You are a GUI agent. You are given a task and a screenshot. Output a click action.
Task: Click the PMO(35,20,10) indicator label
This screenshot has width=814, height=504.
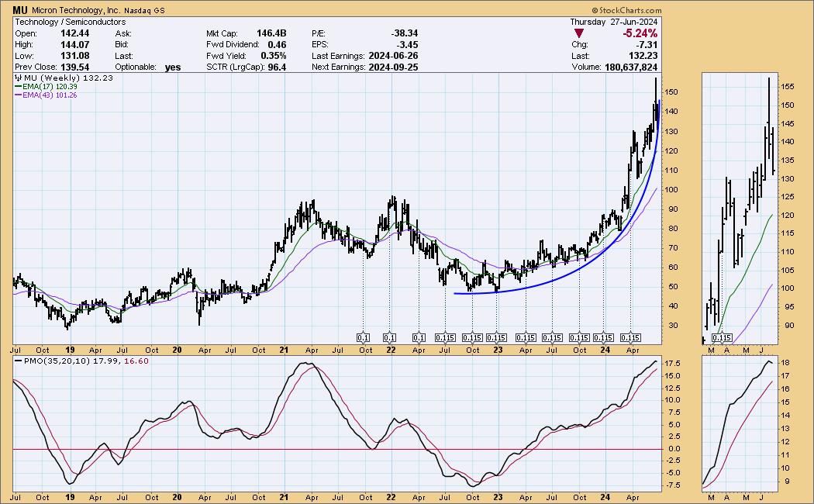(x=57, y=361)
